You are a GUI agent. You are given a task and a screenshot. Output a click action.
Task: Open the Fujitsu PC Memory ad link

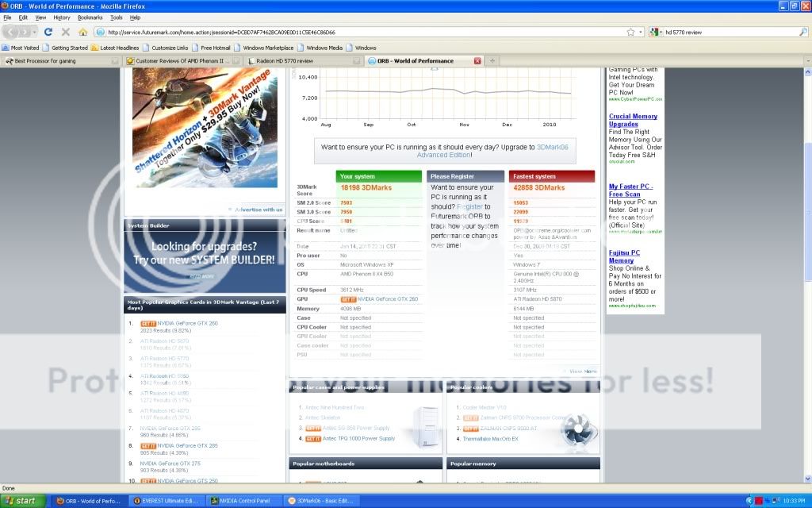pyautogui.click(x=624, y=256)
